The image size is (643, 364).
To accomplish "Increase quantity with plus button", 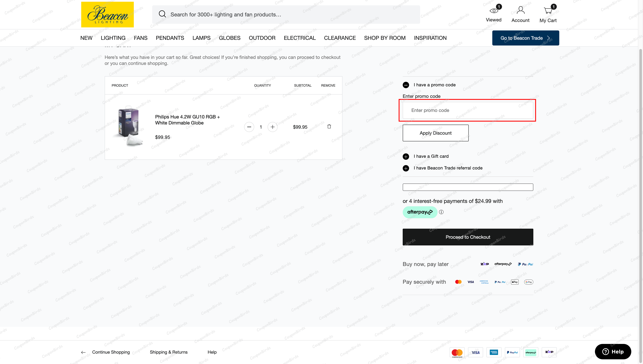I will pyautogui.click(x=272, y=127).
